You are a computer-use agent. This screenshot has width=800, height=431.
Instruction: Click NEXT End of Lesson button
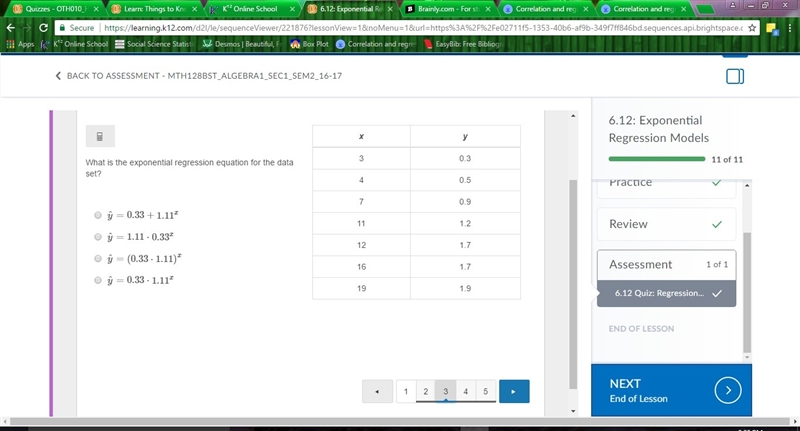[x=671, y=390]
